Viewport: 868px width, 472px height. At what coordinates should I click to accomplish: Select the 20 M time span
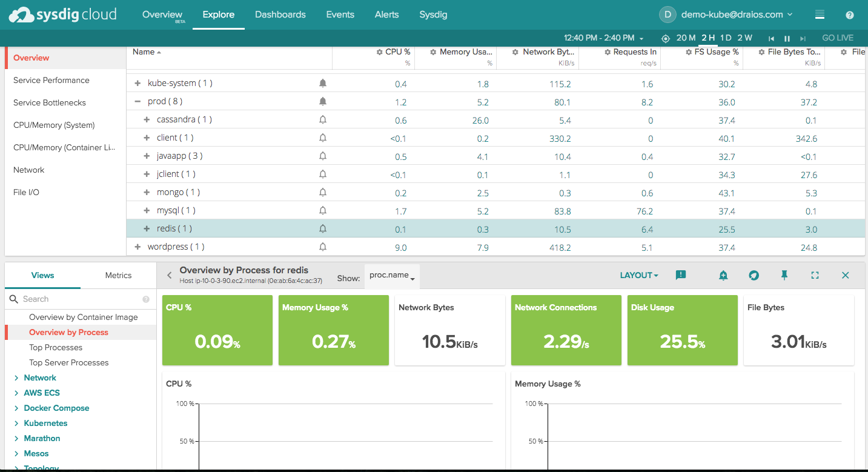(686, 38)
